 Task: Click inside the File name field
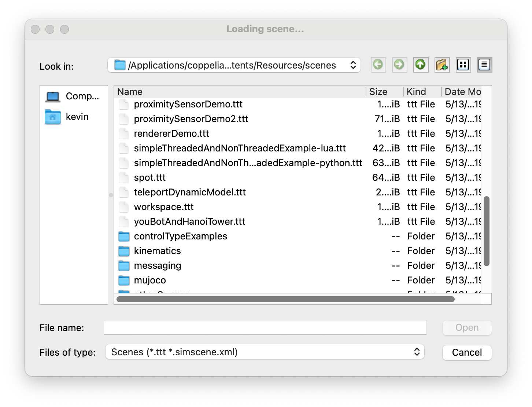[x=265, y=327]
